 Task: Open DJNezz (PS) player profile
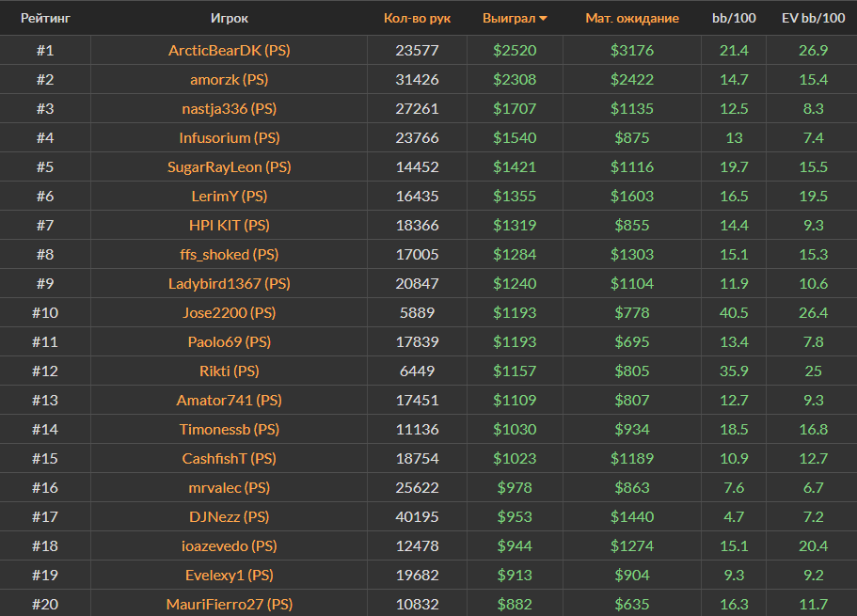[x=230, y=516]
